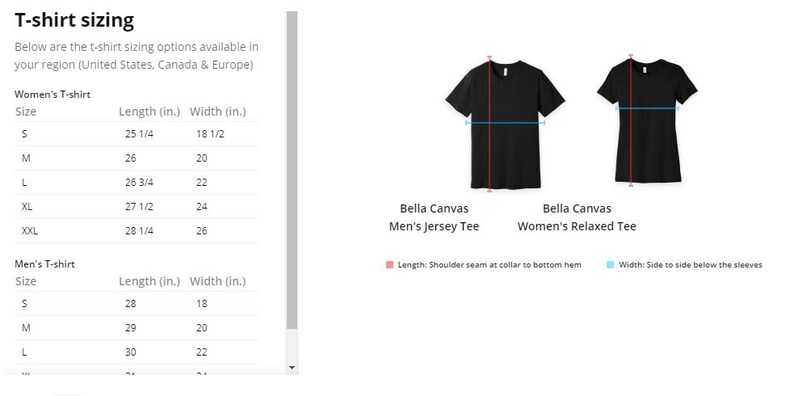The height and width of the screenshot is (396, 794).
Task: Click the Men's T-shirt table heading
Action: pos(45,264)
